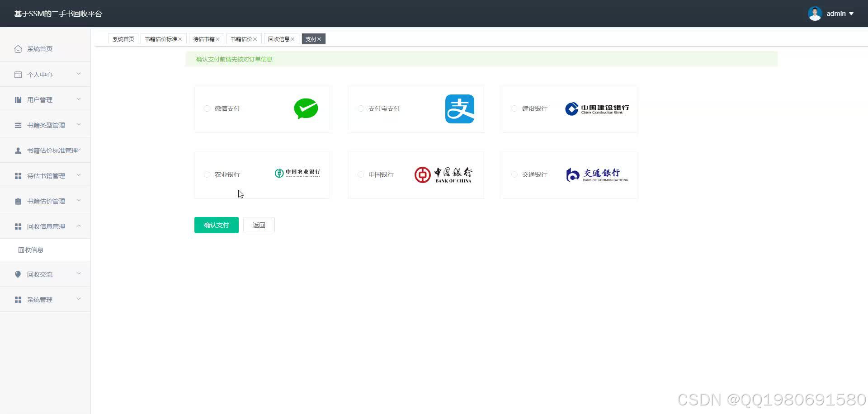
Task: Click the 书籍类型管理 sidebar icon
Action: click(18, 125)
